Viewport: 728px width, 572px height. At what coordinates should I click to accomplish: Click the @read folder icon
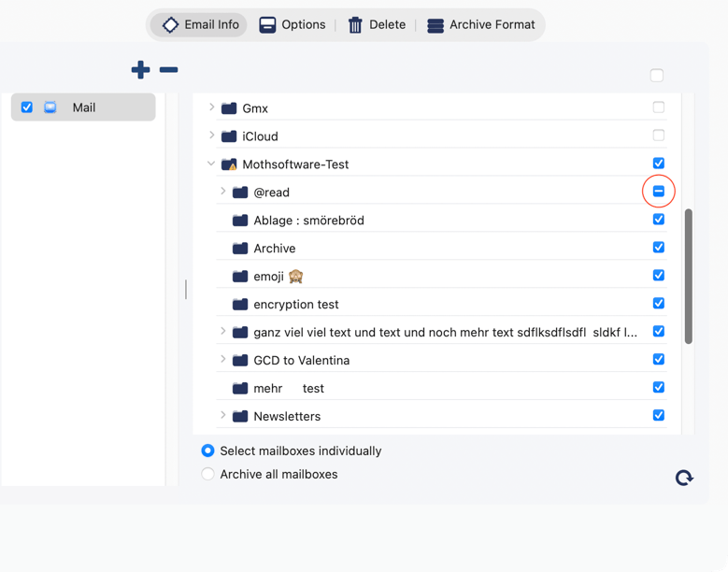(240, 193)
